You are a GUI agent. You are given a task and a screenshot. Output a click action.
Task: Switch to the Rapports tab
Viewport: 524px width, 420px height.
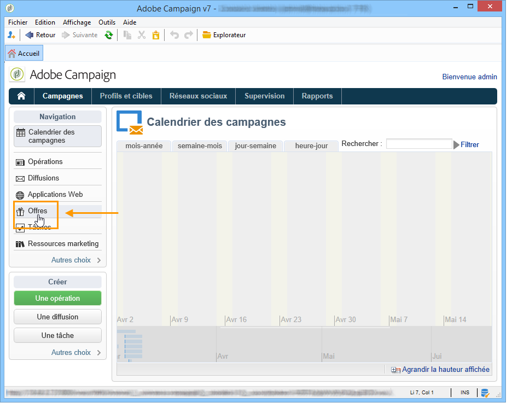(x=317, y=96)
